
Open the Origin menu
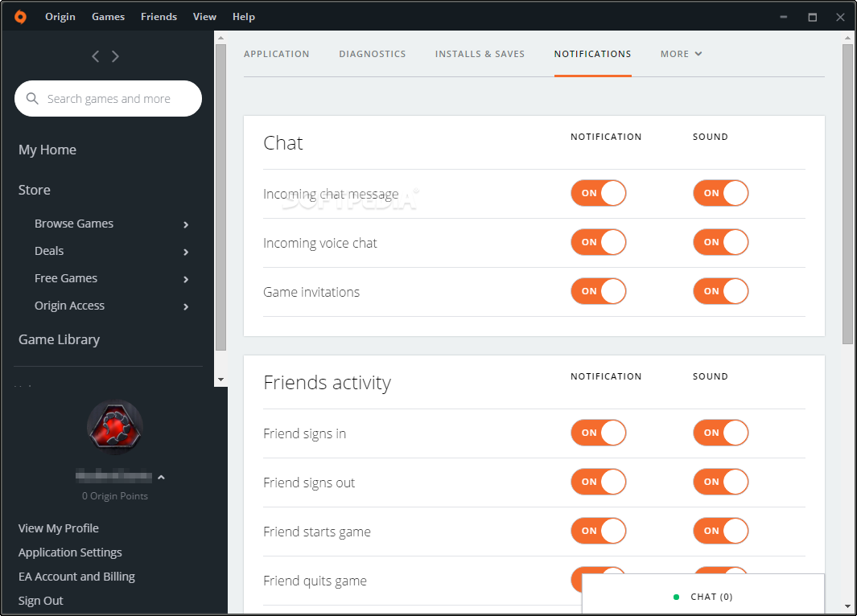(x=60, y=17)
